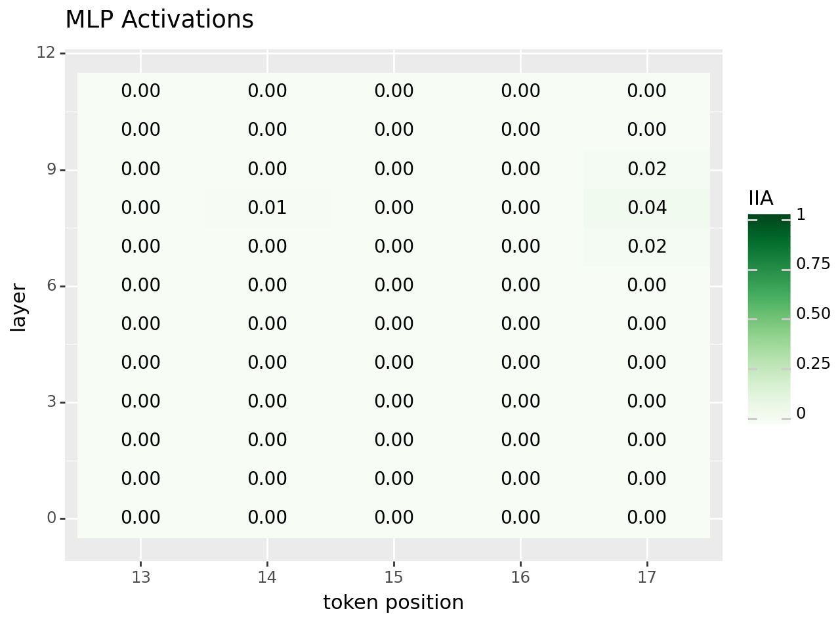Click x-axis tick label 15
840x630 pixels.
coord(394,577)
